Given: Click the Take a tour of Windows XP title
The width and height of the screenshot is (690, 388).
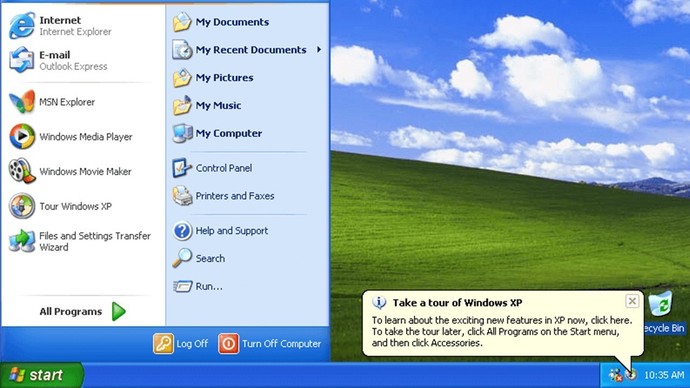Looking at the screenshot, I should click(x=458, y=303).
